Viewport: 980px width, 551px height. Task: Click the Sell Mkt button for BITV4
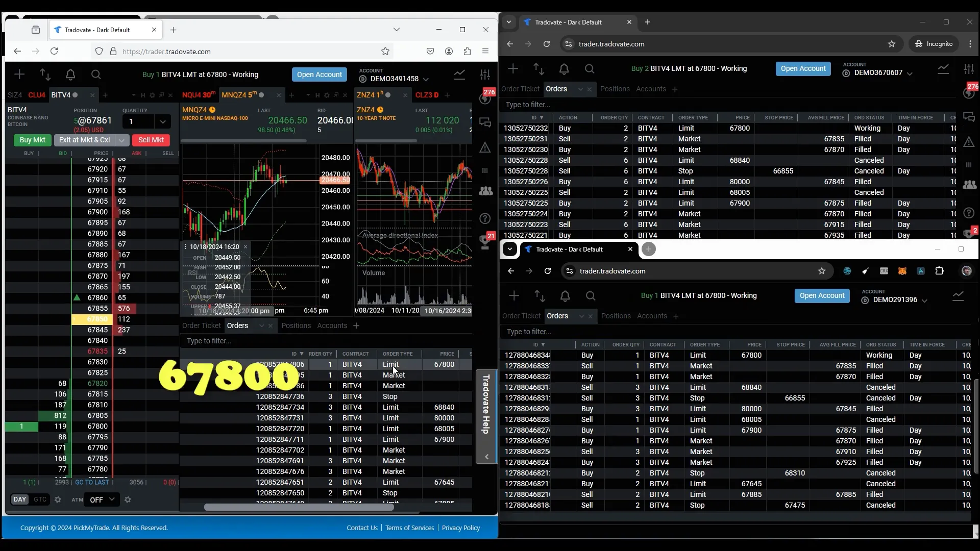(x=151, y=139)
